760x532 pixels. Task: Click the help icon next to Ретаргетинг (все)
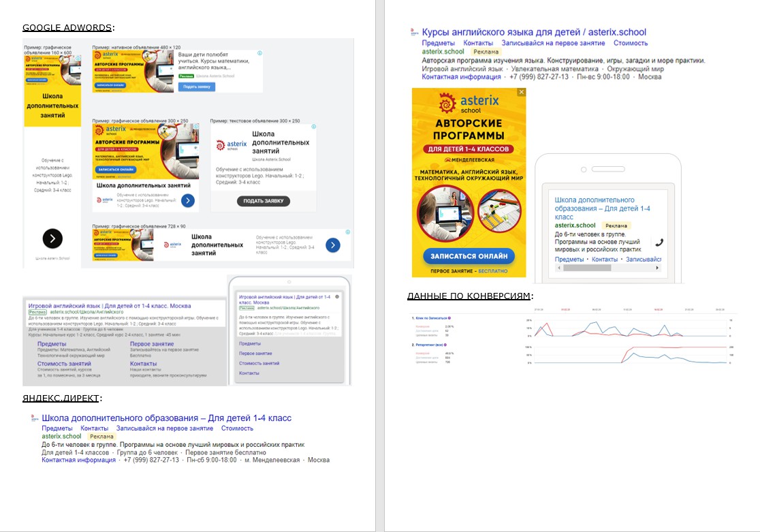(x=445, y=345)
